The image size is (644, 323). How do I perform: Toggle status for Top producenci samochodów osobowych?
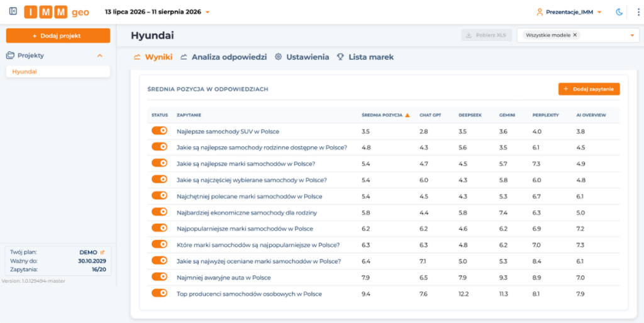(x=159, y=293)
